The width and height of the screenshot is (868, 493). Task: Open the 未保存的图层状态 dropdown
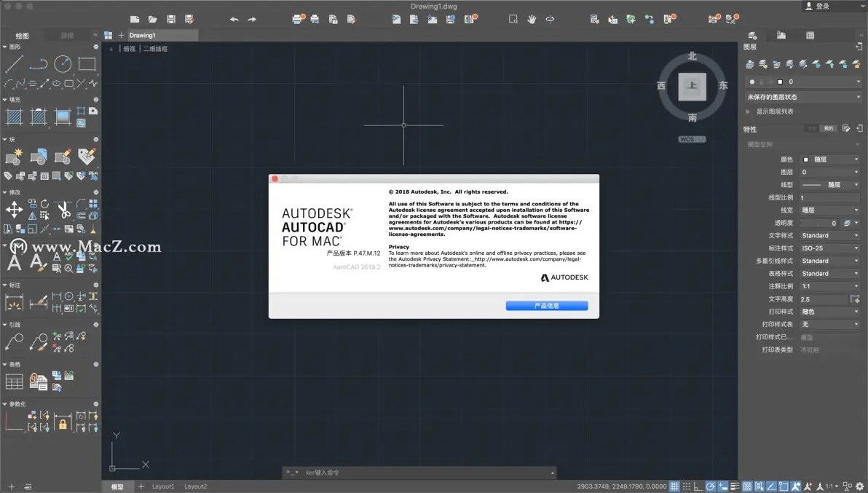(x=804, y=97)
